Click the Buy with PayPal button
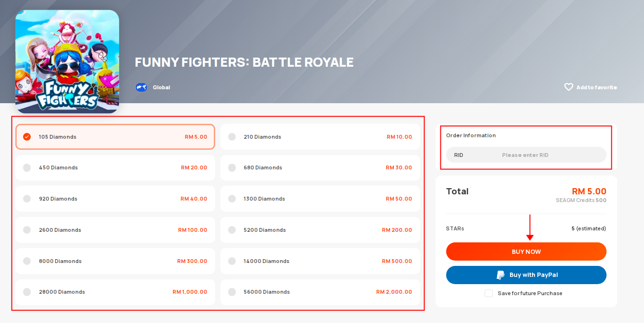 coord(526,275)
